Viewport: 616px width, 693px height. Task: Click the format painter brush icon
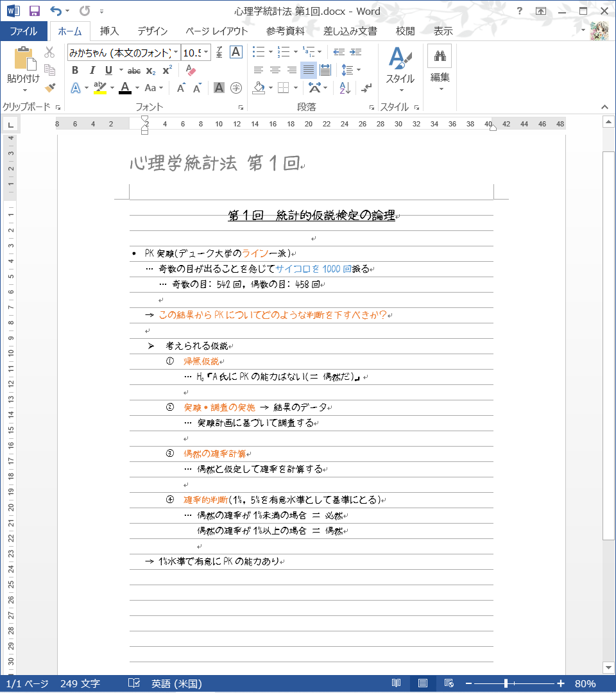(x=50, y=88)
